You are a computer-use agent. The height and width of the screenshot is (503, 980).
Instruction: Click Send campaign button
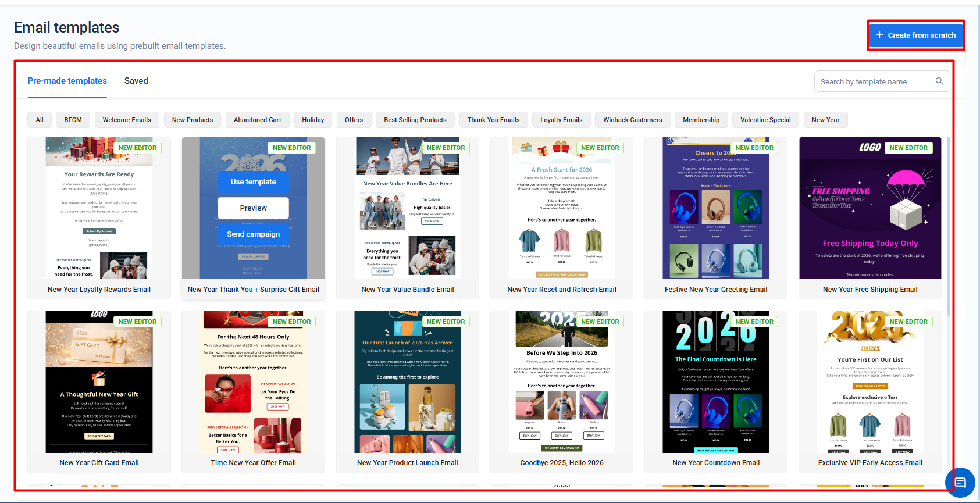point(253,234)
